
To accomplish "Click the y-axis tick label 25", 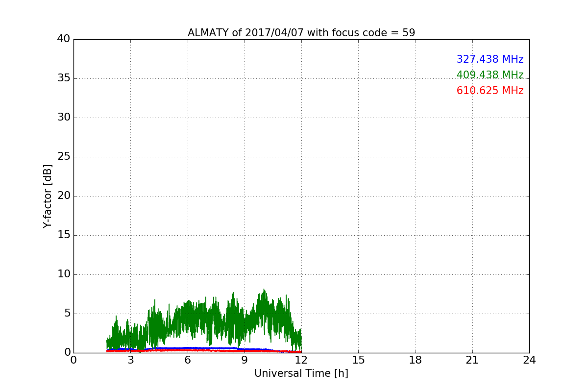I will (64, 157).
